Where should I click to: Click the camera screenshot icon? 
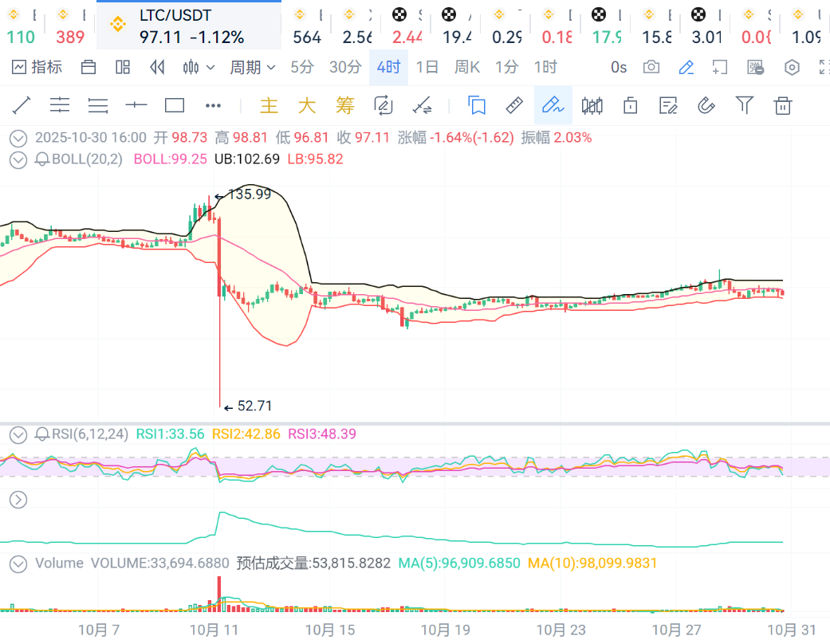click(651, 68)
